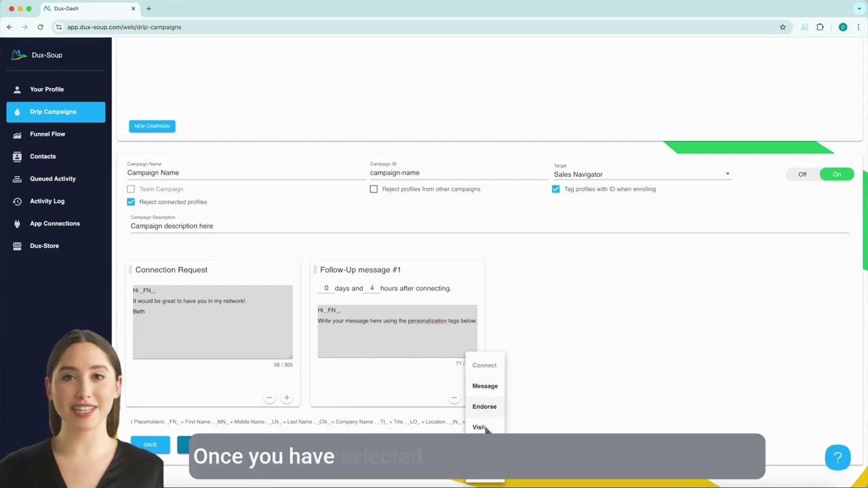
Task: Click the NEW CAMPAIGN button
Action: 152,126
